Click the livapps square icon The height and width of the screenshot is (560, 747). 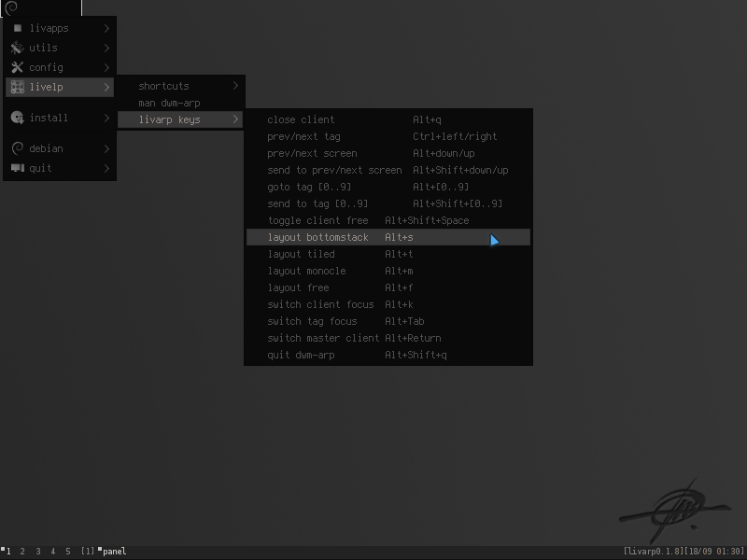[18, 28]
